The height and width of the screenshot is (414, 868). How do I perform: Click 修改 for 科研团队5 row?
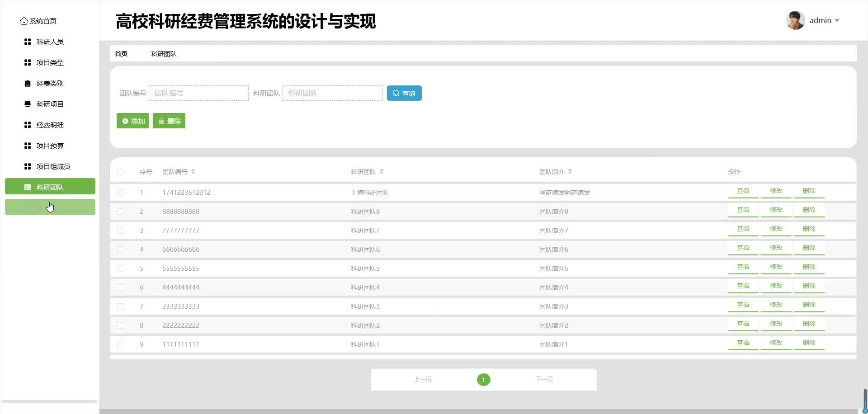(776, 267)
